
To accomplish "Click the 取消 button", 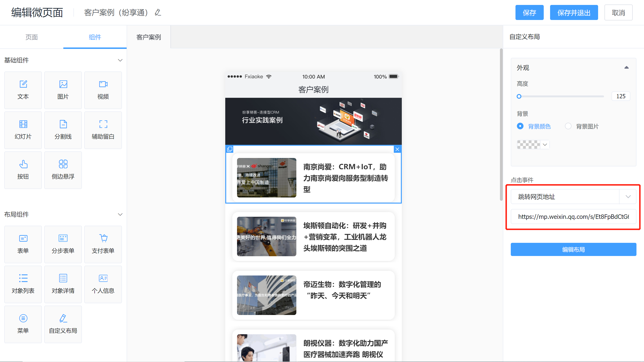I will 618,12.
